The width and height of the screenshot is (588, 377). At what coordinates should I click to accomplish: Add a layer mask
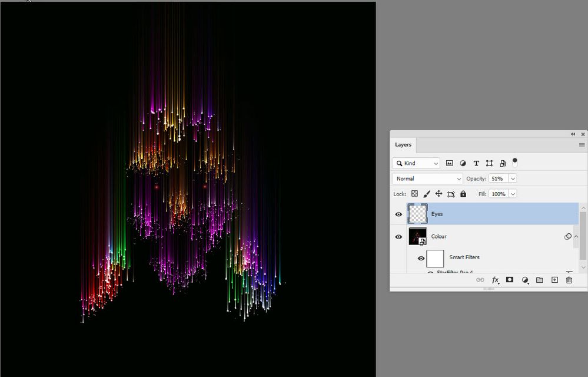pyautogui.click(x=510, y=280)
